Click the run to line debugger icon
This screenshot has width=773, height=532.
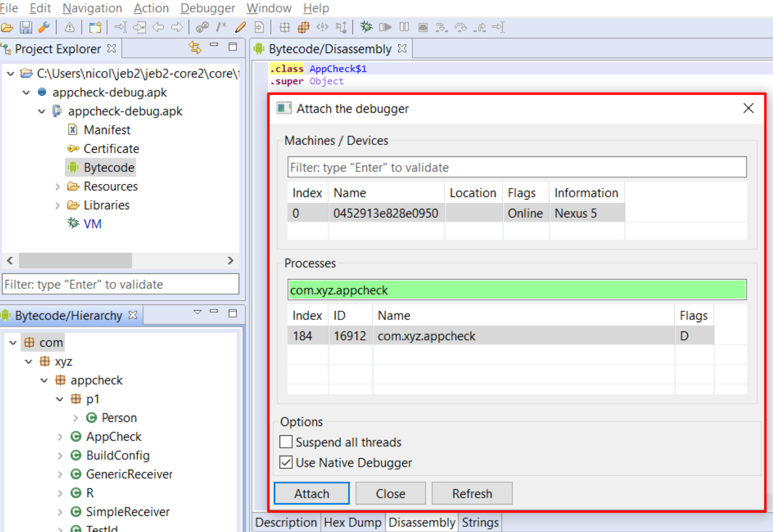498,28
